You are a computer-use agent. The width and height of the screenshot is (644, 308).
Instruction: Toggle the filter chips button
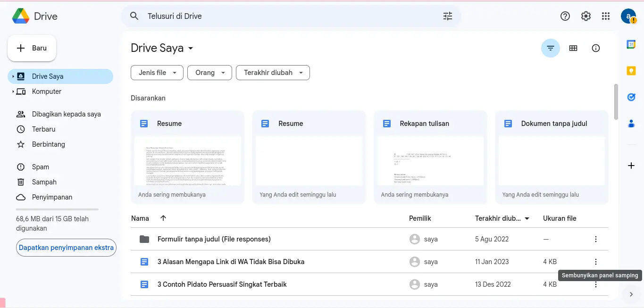point(551,48)
